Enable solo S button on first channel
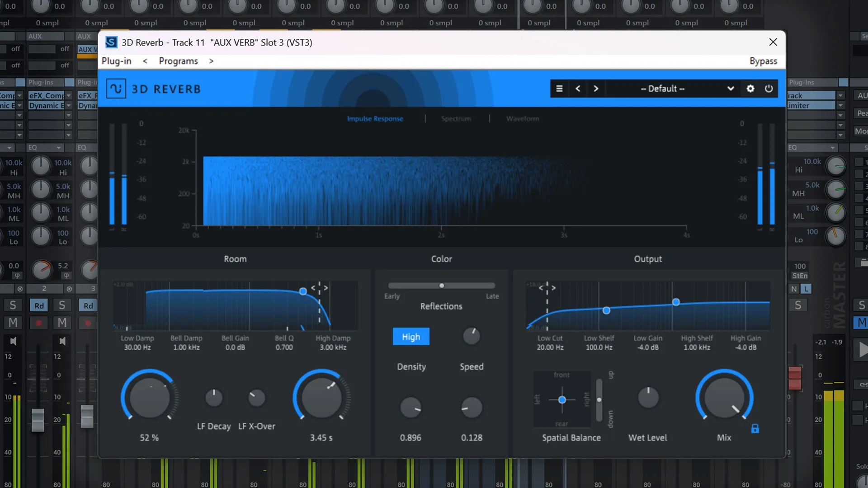The image size is (868, 488). [x=13, y=305]
